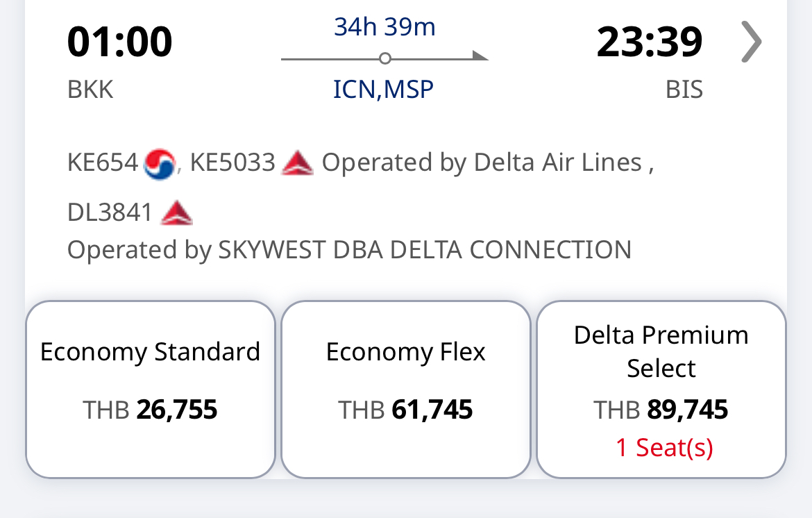Tap the 01:00 departure time
Image resolution: width=812 pixels, height=518 pixels.
(119, 42)
